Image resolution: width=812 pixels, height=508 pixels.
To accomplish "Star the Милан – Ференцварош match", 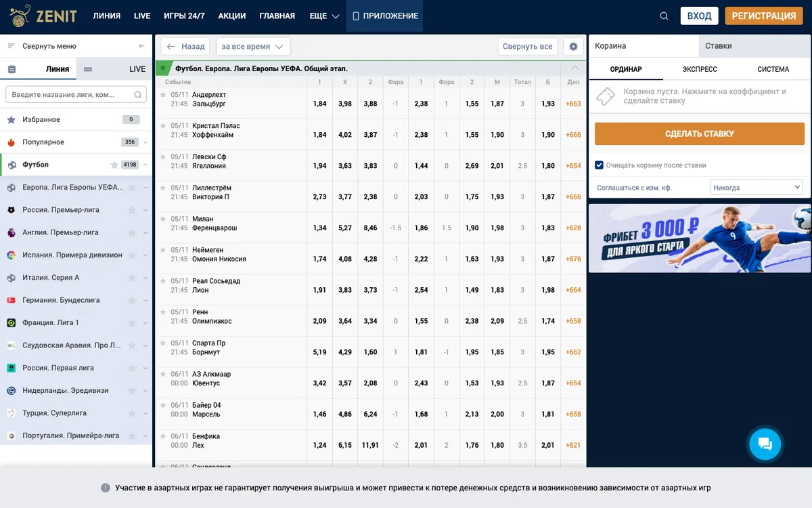I will 163,219.
